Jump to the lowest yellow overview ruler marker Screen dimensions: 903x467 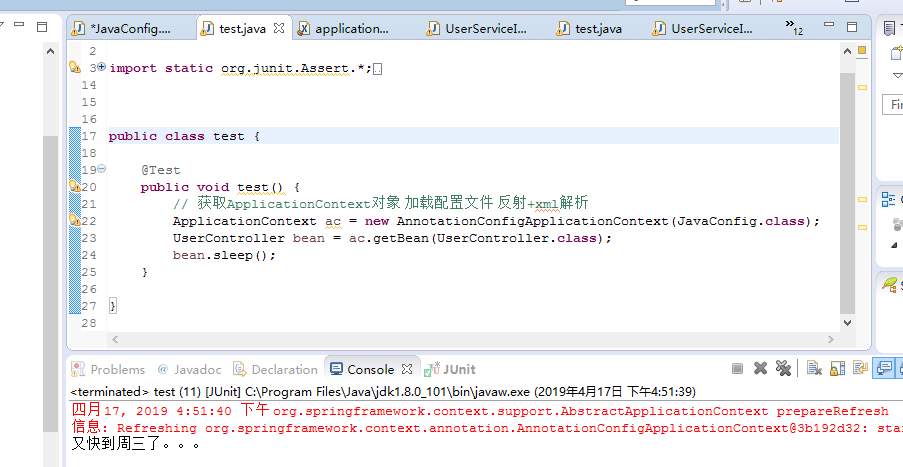(x=862, y=227)
